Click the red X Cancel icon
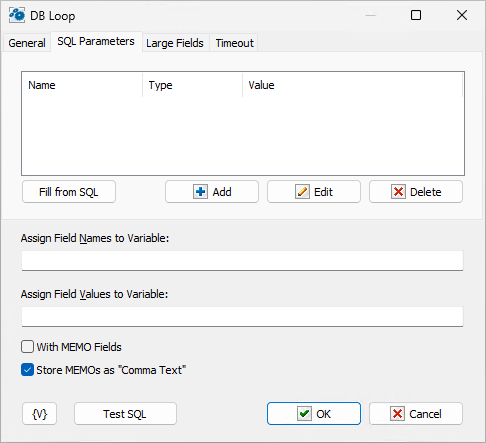This screenshot has height=443, width=486. coord(397,414)
